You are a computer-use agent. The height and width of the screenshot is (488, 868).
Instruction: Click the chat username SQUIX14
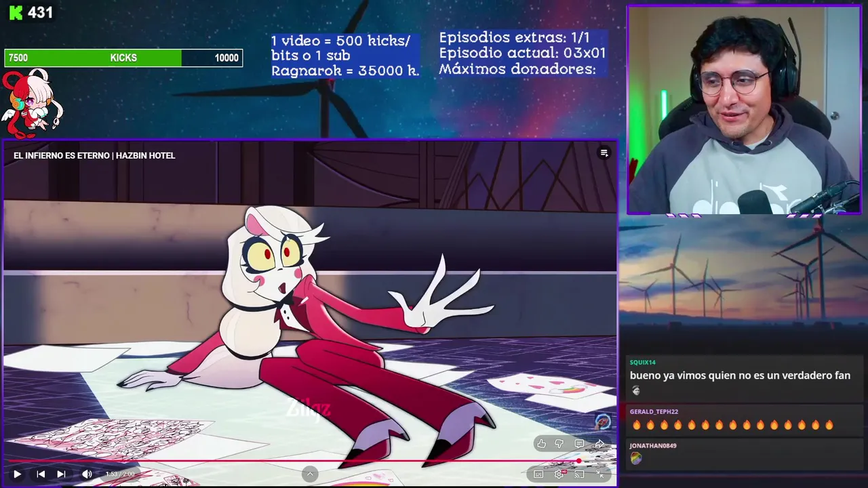642,363
